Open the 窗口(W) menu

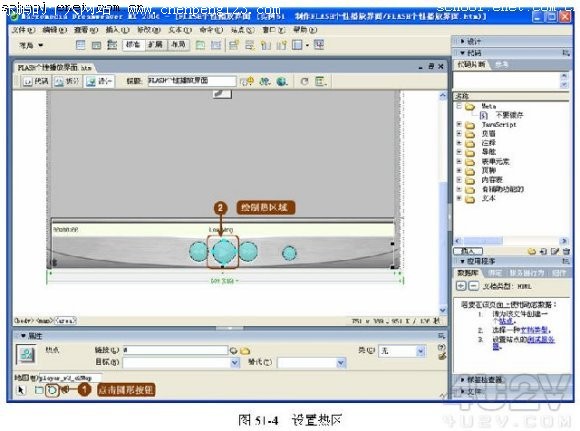(274, 30)
